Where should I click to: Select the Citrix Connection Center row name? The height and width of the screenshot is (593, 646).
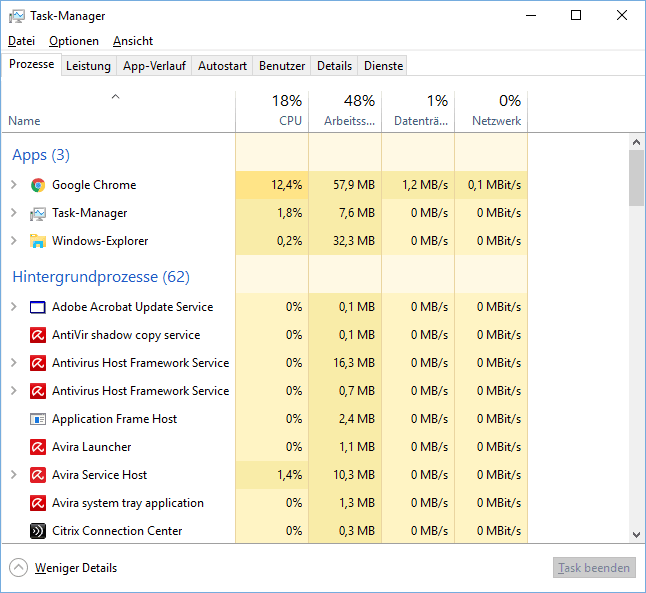tap(117, 531)
